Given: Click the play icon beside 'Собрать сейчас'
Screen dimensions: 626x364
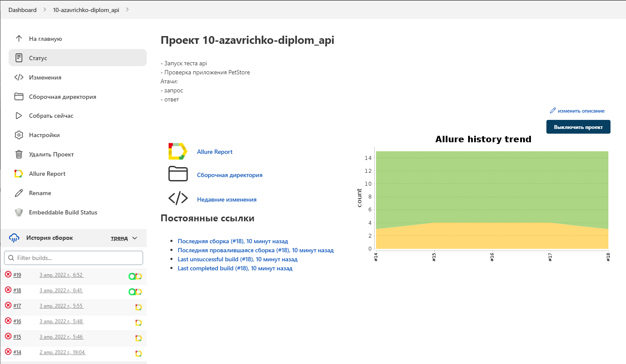Looking at the screenshot, I should 19,116.
